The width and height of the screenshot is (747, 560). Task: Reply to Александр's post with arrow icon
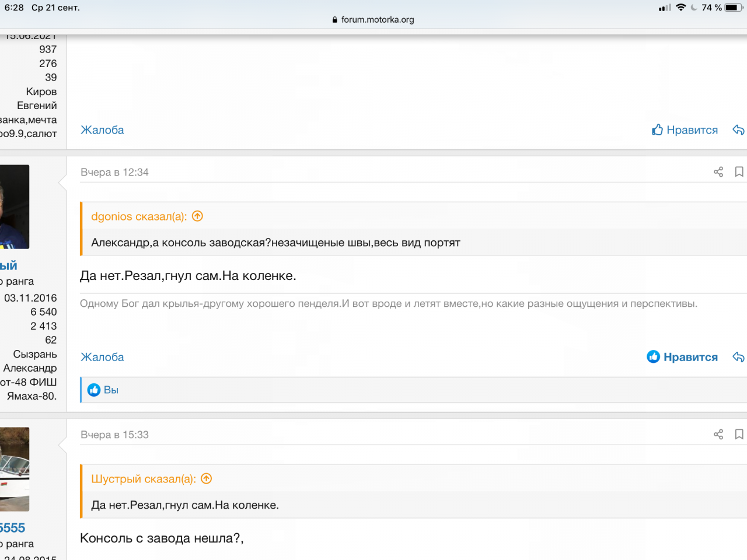tap(738, 357)
